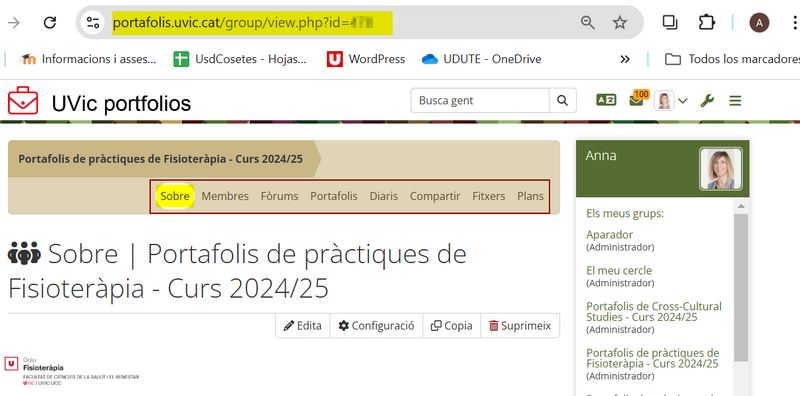800x396 pixels.
Task: Click the Suprimeix button
Action: point(520,326)
